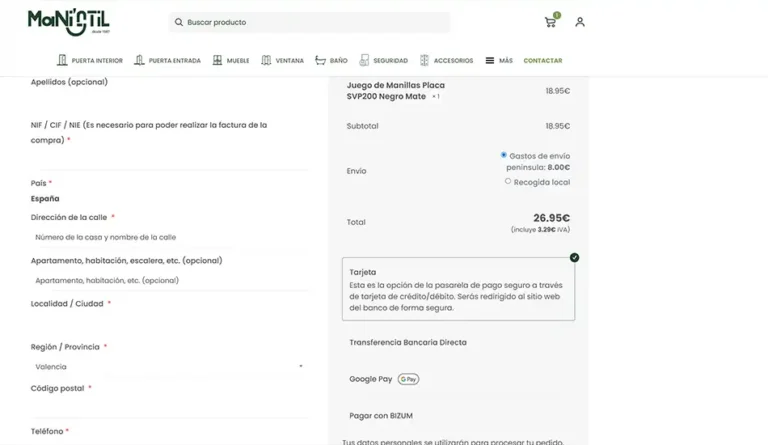
Task: Click the Contactar link
Action: point(542,61)
